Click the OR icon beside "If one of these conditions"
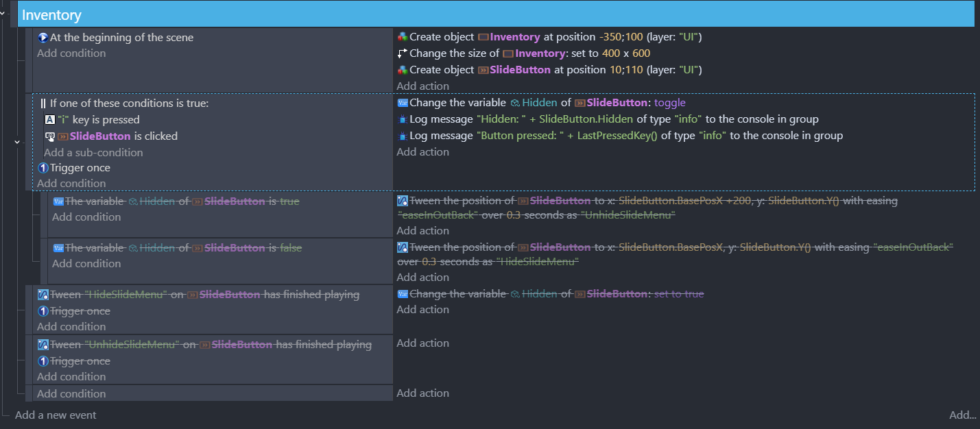 point(43,103)
